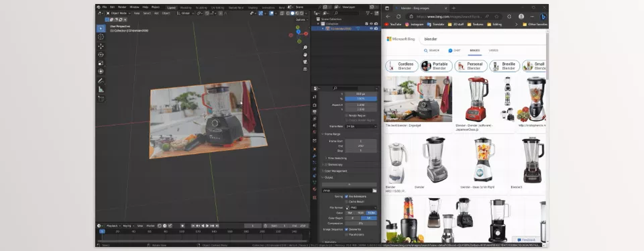Open the Instagram bookmark in favorites bar
The height and width of the screenshot is (251, 644).
(x=415, y=25)
